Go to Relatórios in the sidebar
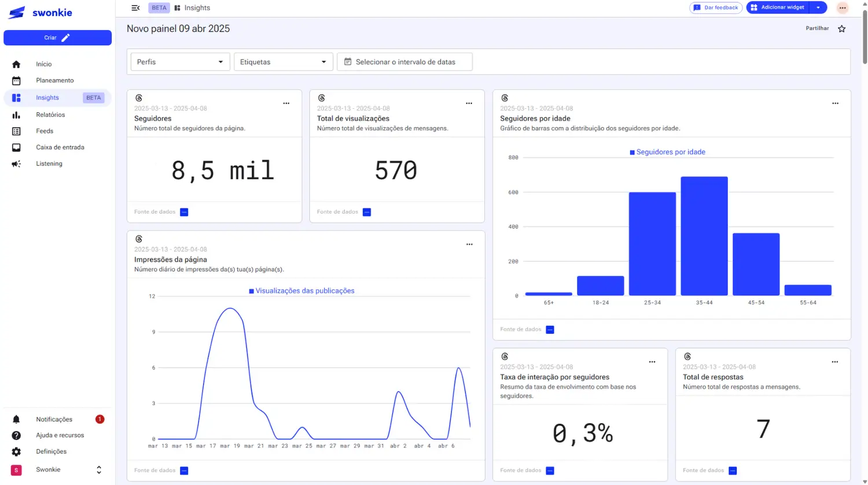Viewport: 868px width, 485px height. [50, 115]
